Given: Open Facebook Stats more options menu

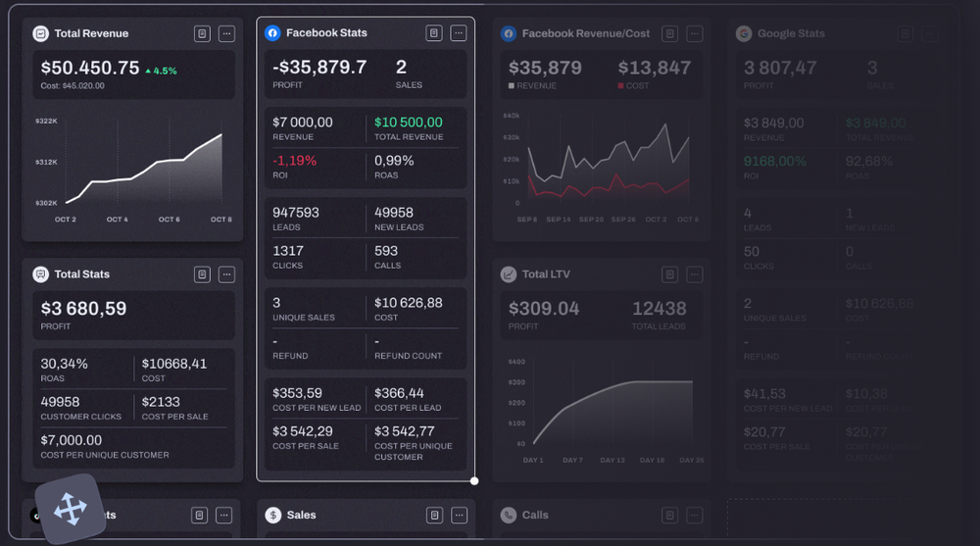Looking at the screenshot, I should click(459, 33).
